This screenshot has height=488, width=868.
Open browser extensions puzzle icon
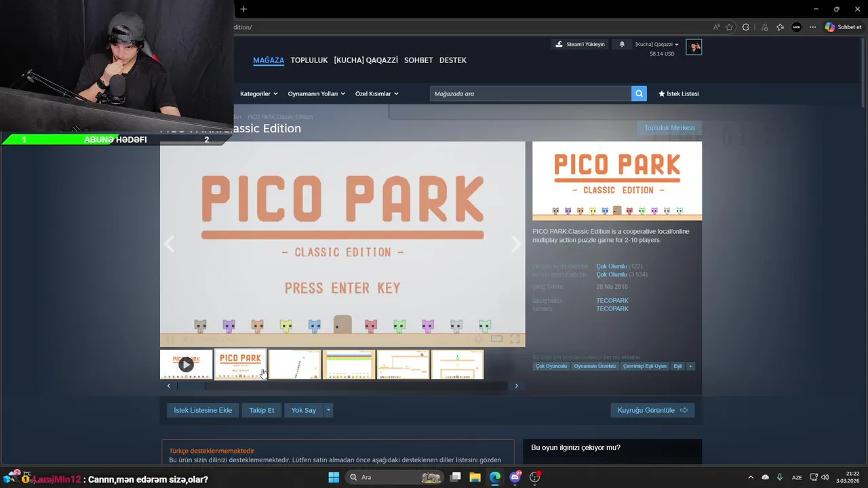[746, 27]
